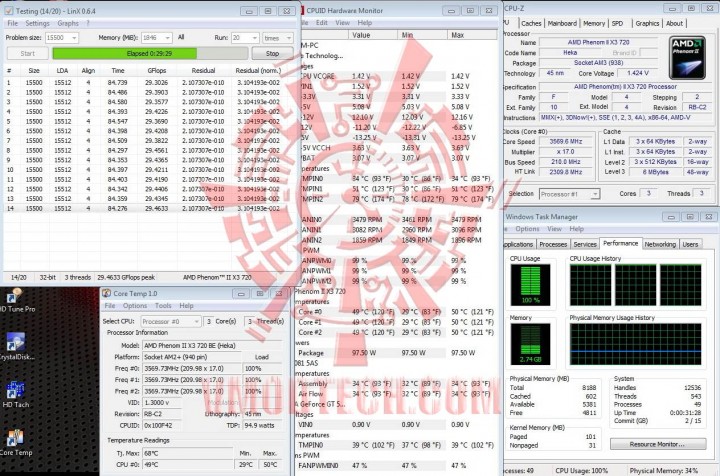Viewport: 720px width, 476px height.
Task: Click Time column header in LinX
Action: (x=118, y=71)
